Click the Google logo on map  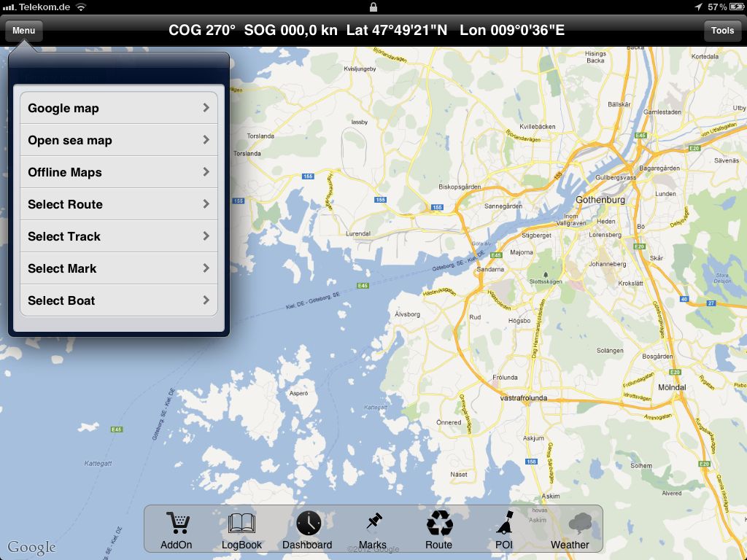pos(31,548)
